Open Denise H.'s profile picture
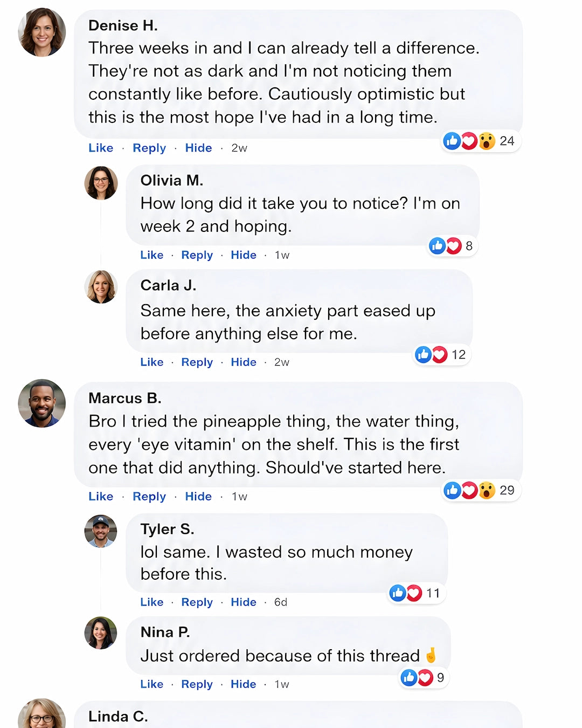The width and height of the screenshot is (582, 728). pos(42,32)
